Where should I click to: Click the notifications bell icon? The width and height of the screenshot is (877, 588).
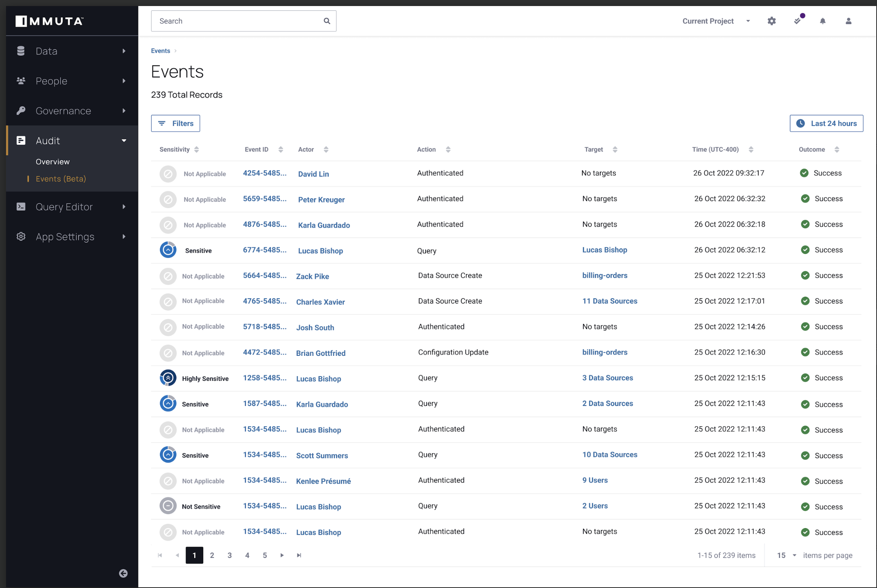pyautogui.click(x=823, y=21)
